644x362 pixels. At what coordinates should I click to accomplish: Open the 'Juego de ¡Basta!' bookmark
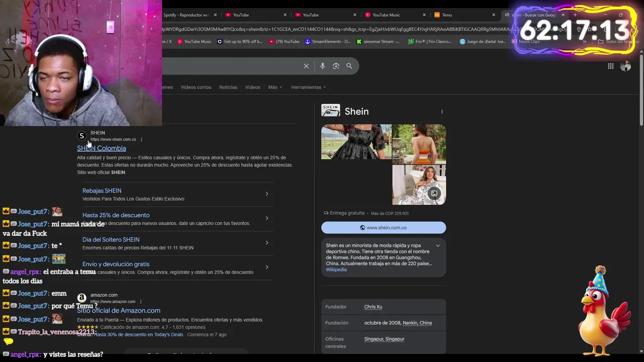click(x=482, y=42)
